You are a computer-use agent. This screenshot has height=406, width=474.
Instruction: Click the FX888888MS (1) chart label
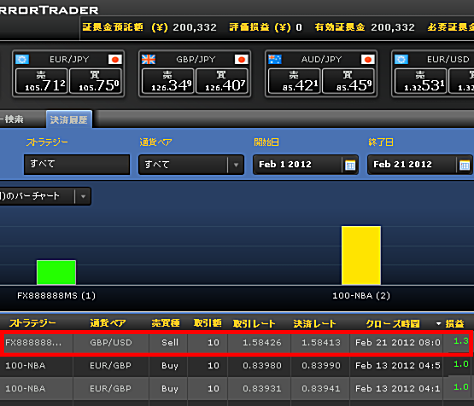pyautogui.click(x=56, y=296)
